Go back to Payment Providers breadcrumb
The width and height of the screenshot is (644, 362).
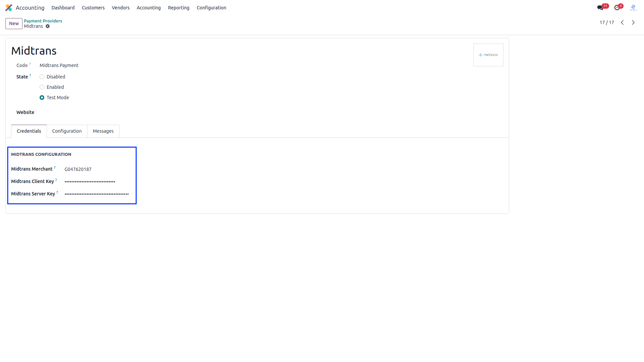pyautogui.click(x=43, y=21)
